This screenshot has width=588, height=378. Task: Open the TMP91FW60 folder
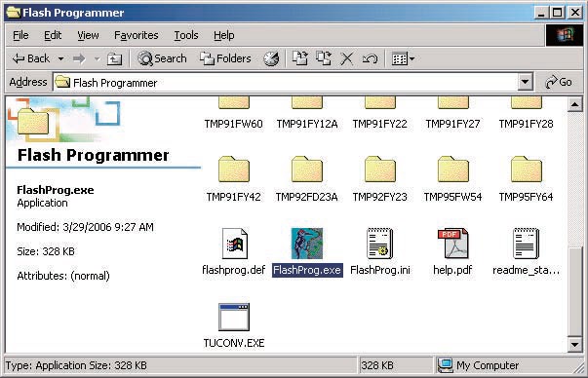point(234,114)
